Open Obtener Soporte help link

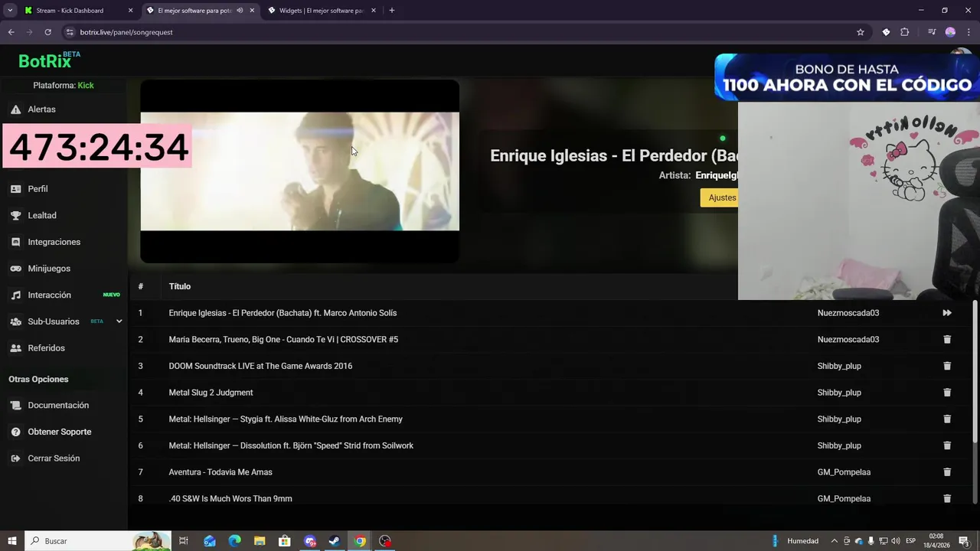[x=59, y=432]
